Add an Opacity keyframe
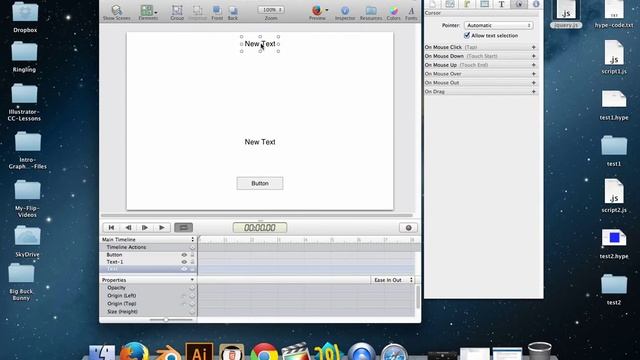Screen dimensions: 640x360 click(x=192, y=288)
